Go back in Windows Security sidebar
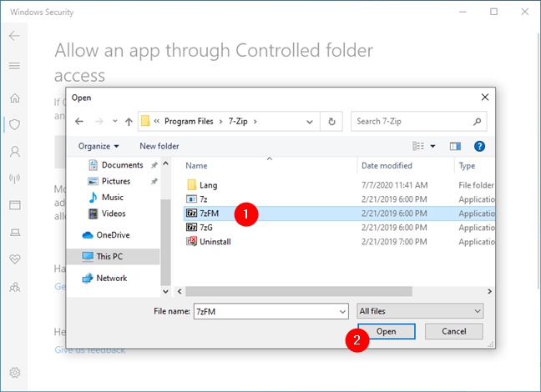Image resolution: width=541 pixels, height=392 pixels. coord(14,36)
